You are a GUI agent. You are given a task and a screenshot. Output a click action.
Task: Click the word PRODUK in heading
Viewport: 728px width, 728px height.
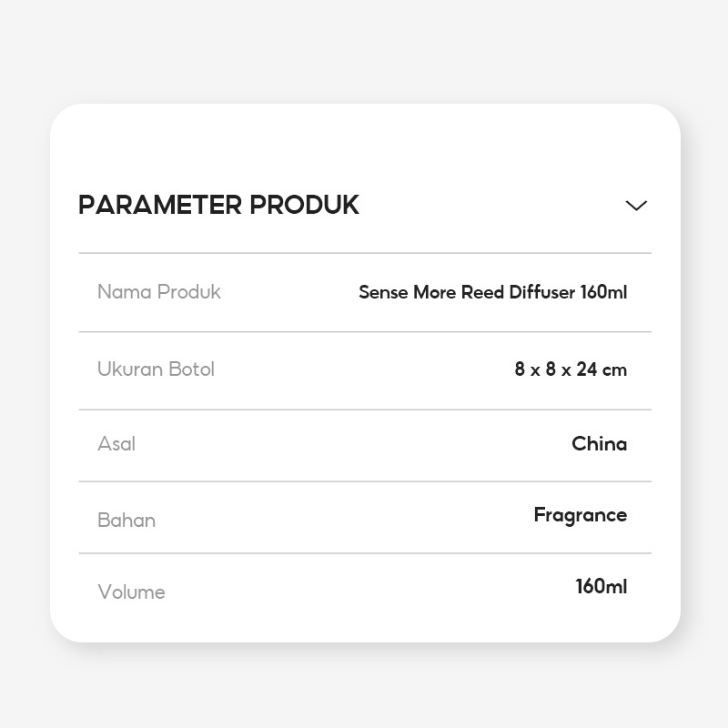click(x=304, y=206)
